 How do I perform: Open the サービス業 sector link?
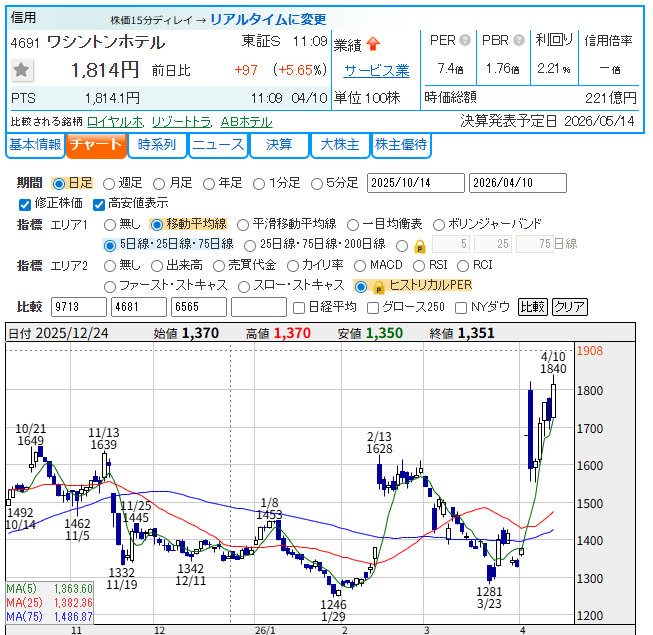pyautogui.click(x=376, y=71)
